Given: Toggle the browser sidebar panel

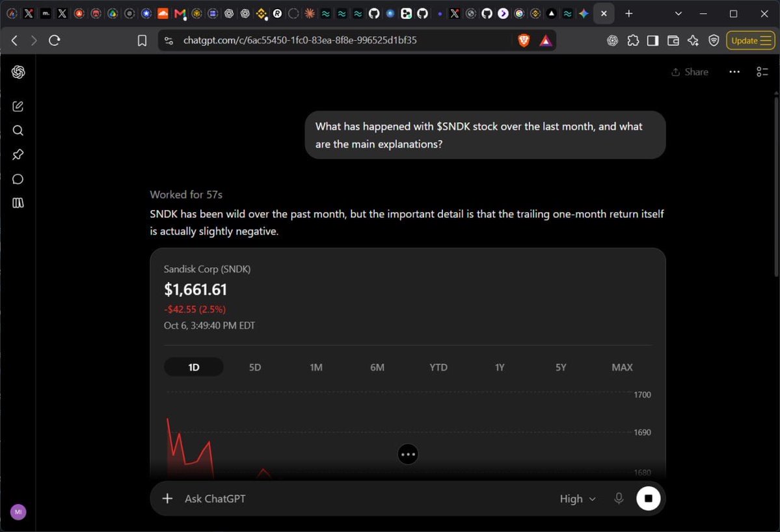Looking at the screenshot, I should coord(652,41).
